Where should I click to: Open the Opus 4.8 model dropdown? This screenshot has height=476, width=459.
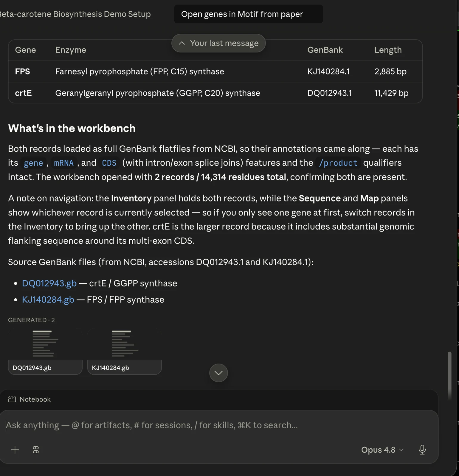(382, 450)
